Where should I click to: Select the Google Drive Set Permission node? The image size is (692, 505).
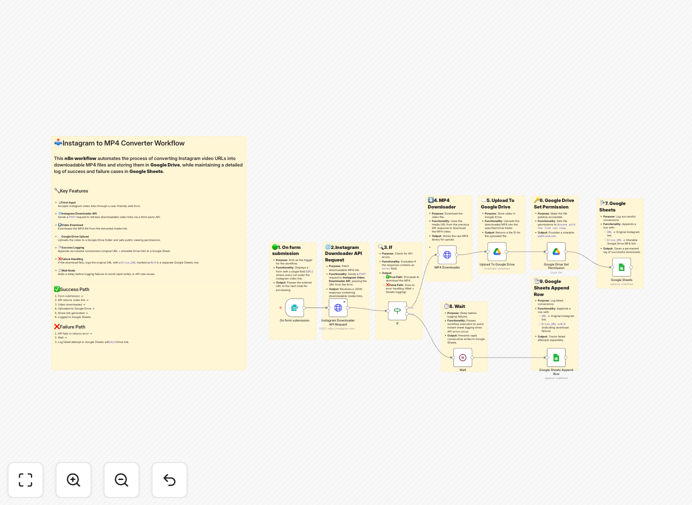point(556,252)
